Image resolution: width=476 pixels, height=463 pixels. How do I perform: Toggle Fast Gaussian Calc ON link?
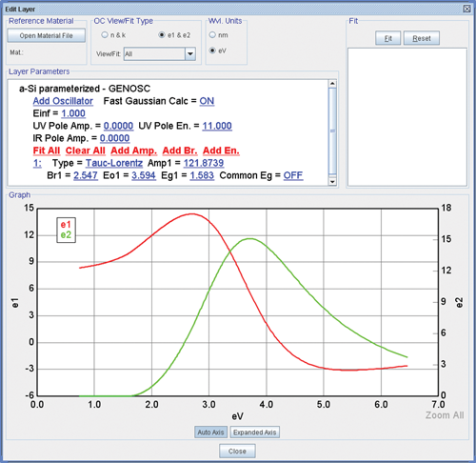(207, 101)
